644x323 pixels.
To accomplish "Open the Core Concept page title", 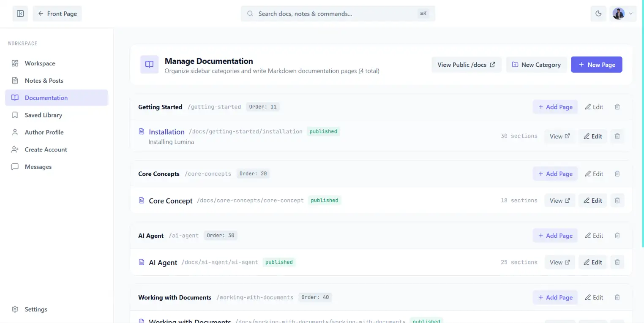I will [x=171, y=201].
